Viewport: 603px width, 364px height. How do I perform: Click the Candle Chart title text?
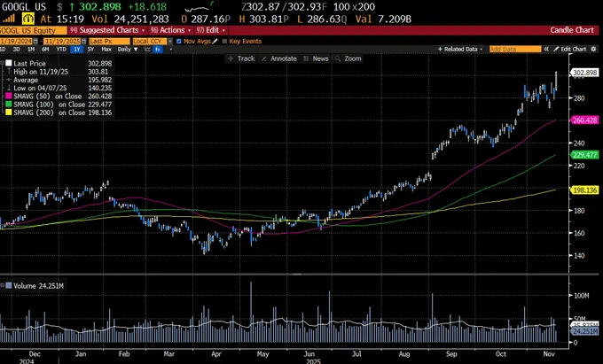[572, 30]
